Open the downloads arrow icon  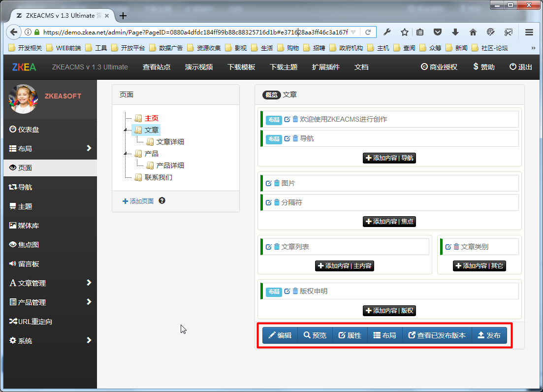455,32
